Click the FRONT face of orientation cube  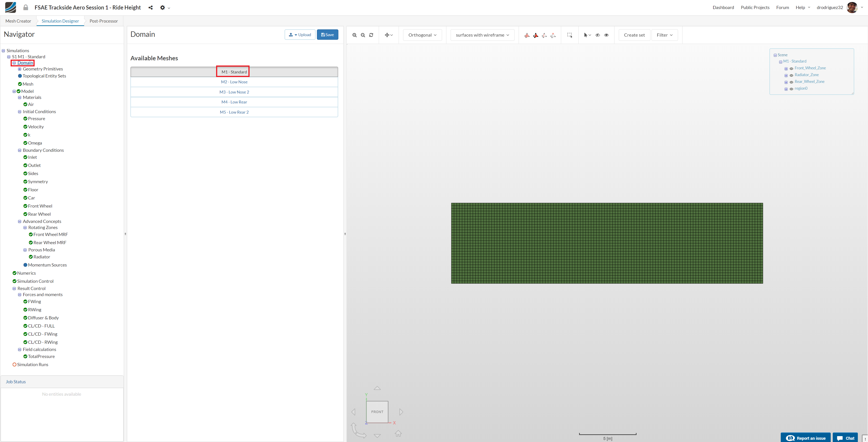377,412
